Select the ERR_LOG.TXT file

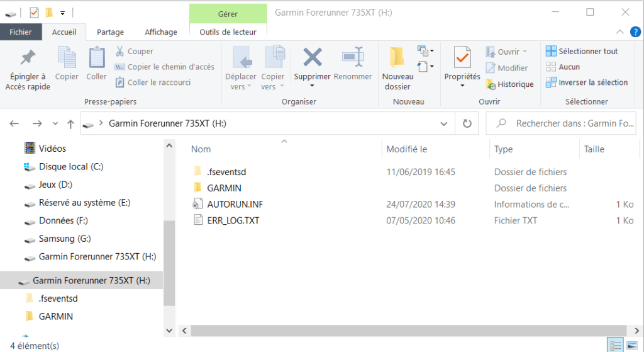(233, 220)
